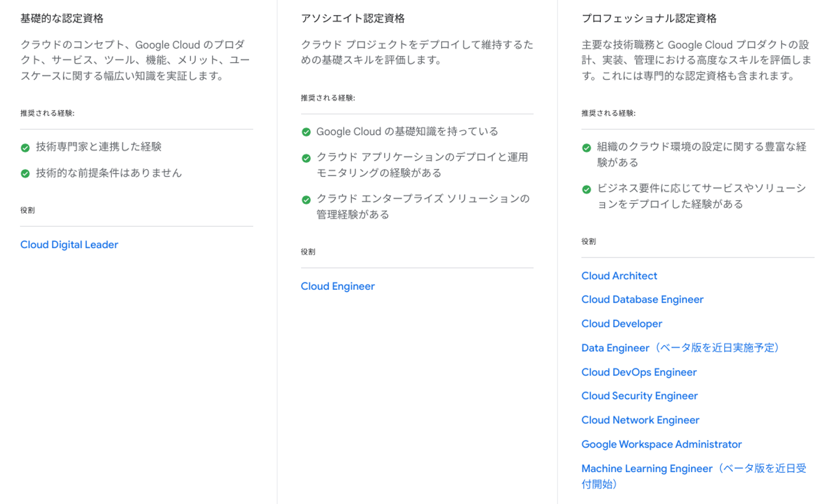Navigate to Cloud Network Engineer
This screenshot has width=832, height=504.
point(640,420)
